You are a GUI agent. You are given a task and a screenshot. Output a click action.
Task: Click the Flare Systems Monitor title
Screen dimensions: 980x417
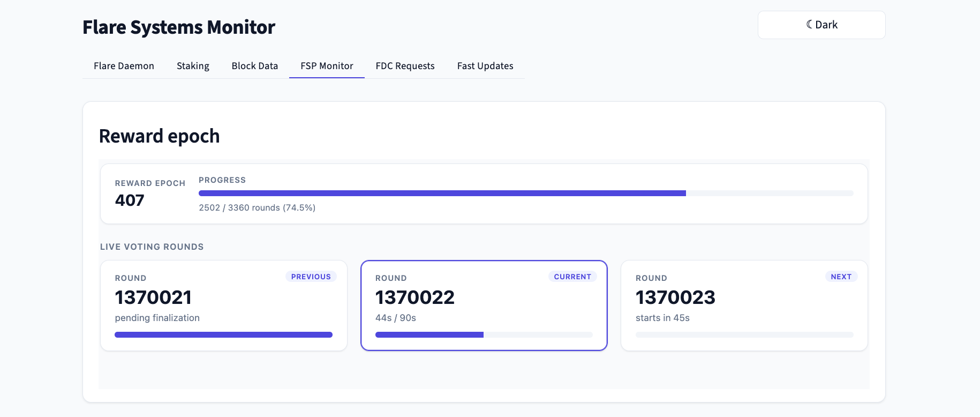pyautogui.click(x=179, y=27)
